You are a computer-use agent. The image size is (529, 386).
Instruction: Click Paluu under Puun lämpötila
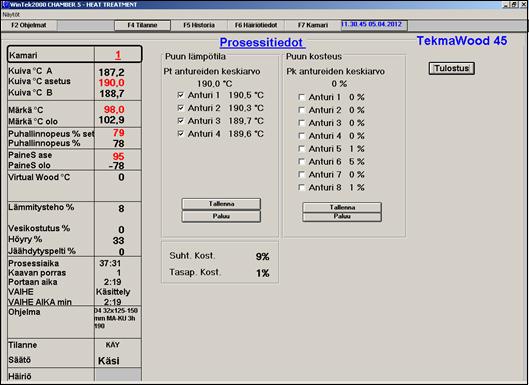click(221, 216)
